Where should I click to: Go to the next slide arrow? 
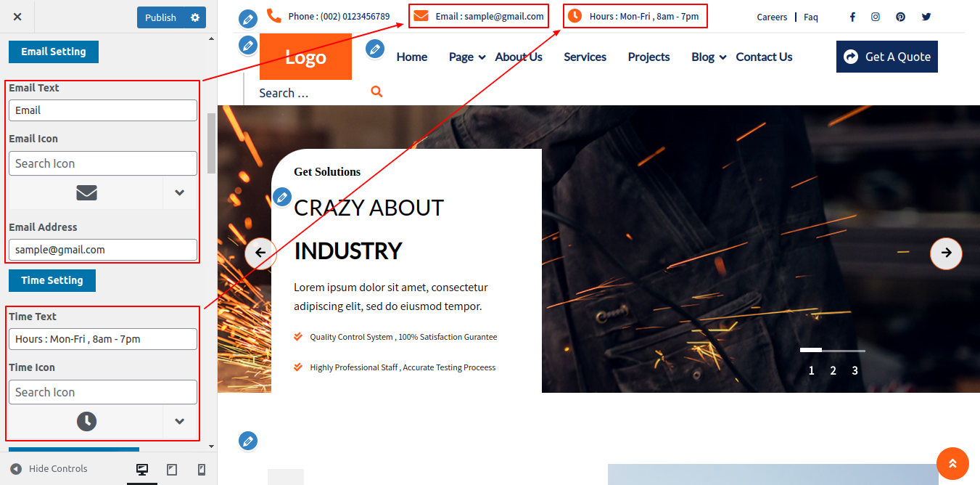pyautogui.click(x=946, y=253)
